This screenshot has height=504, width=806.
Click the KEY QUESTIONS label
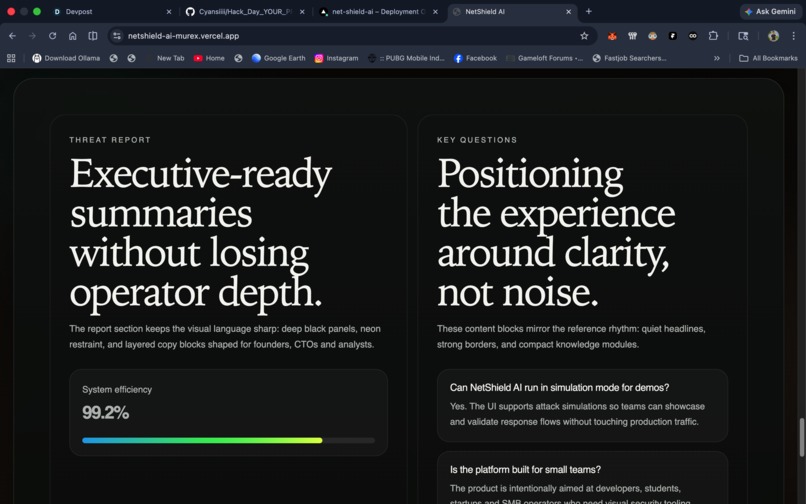coord(477,140)
